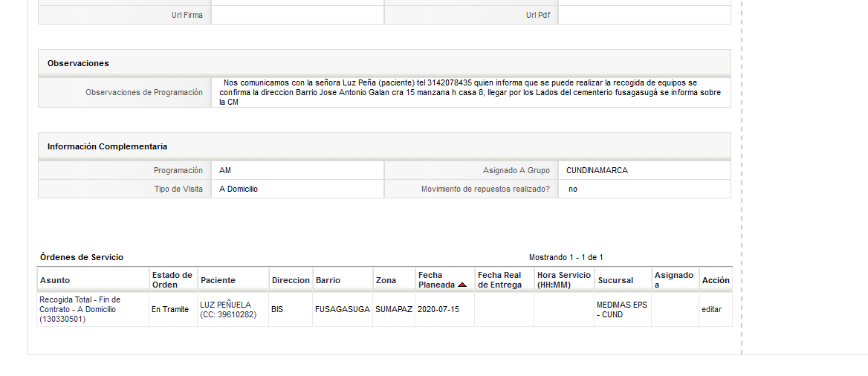Click the Movimiento de repuestos realizado? label
868x376 pixels.
(x=485, y=189)
